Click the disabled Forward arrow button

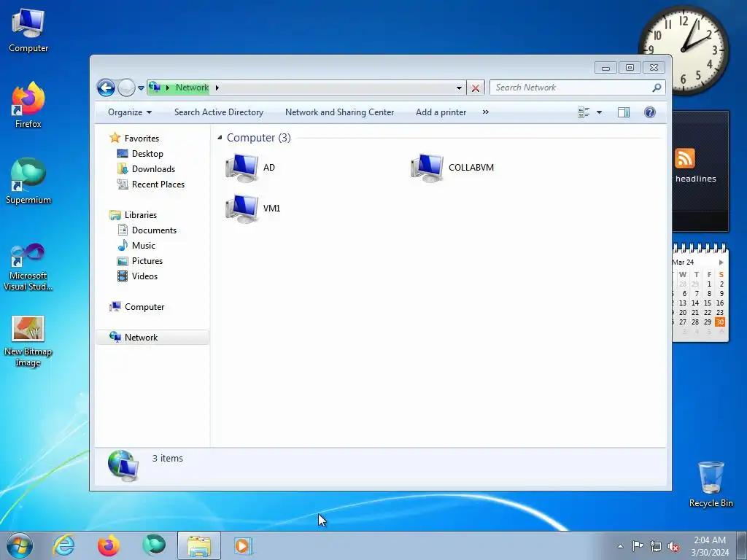(x=126, y=87)
